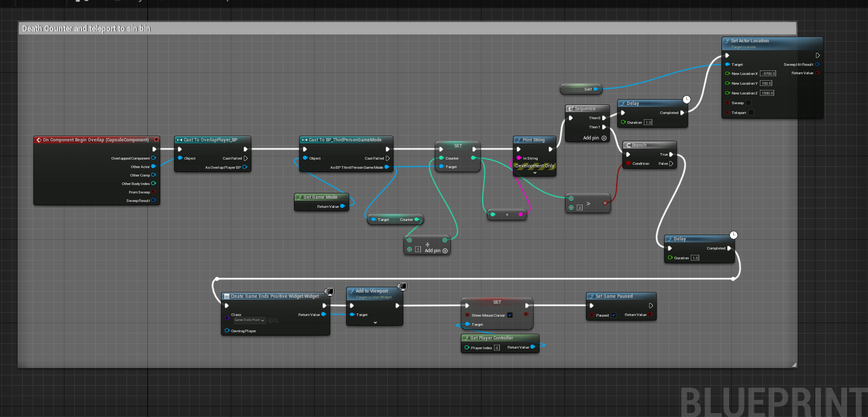
Task: Click the New Location X value field
Action: click(x=768, y=74)
